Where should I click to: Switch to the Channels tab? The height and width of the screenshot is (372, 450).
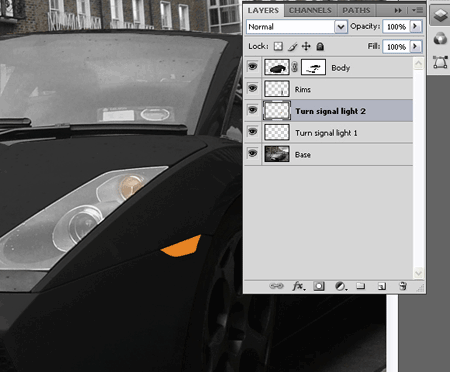coord(310,11)
